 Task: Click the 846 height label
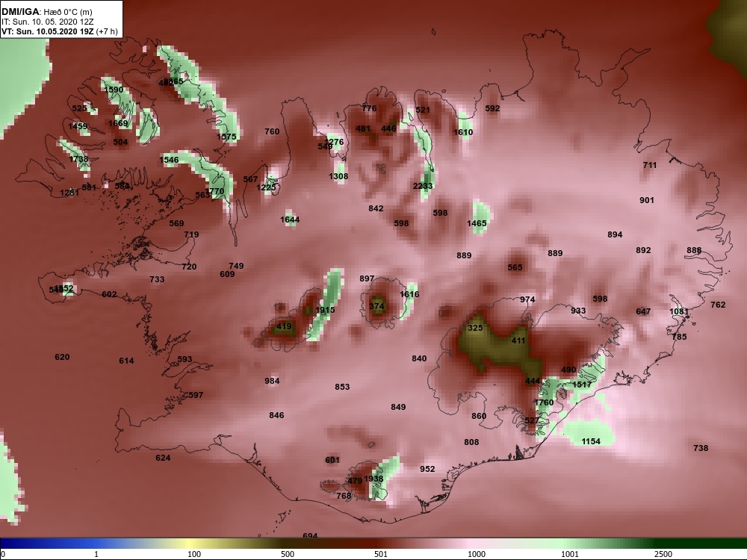point(277,415)
